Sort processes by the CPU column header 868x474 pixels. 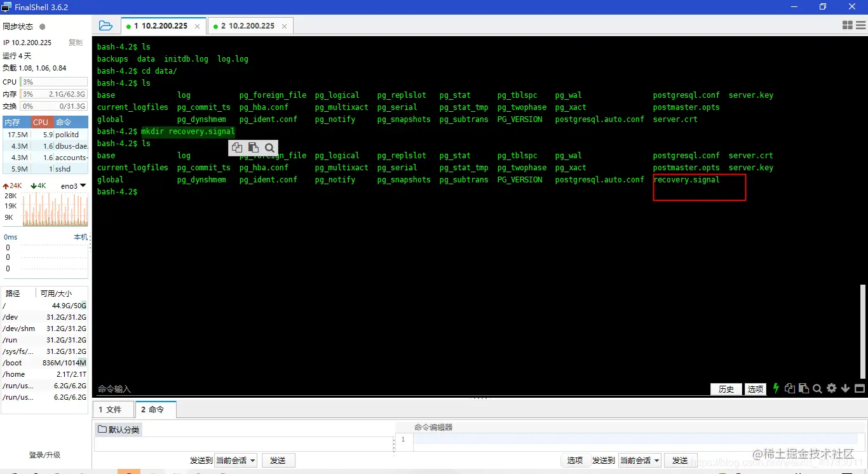42,123
